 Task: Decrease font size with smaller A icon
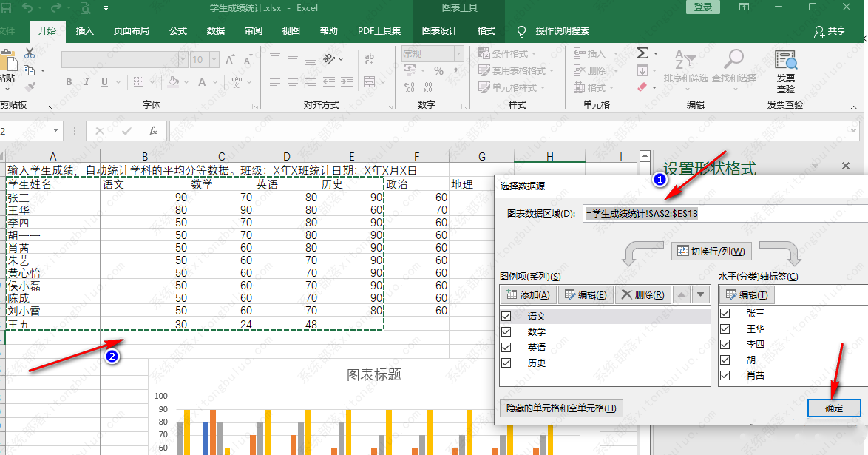point(248,59)
